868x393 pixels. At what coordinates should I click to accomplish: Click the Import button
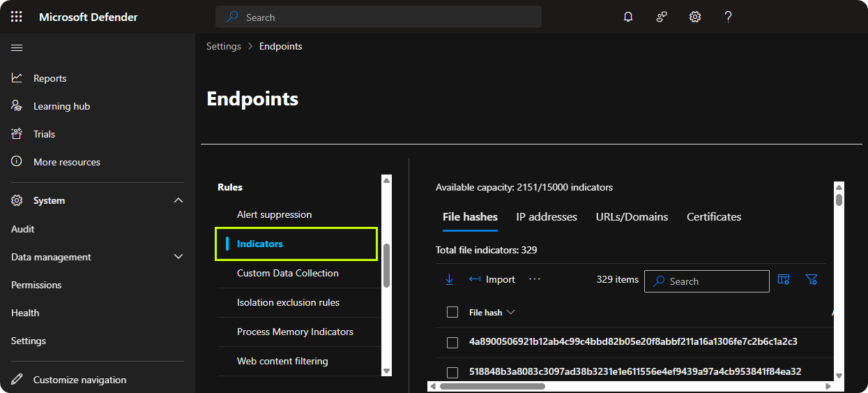[492, 279]
